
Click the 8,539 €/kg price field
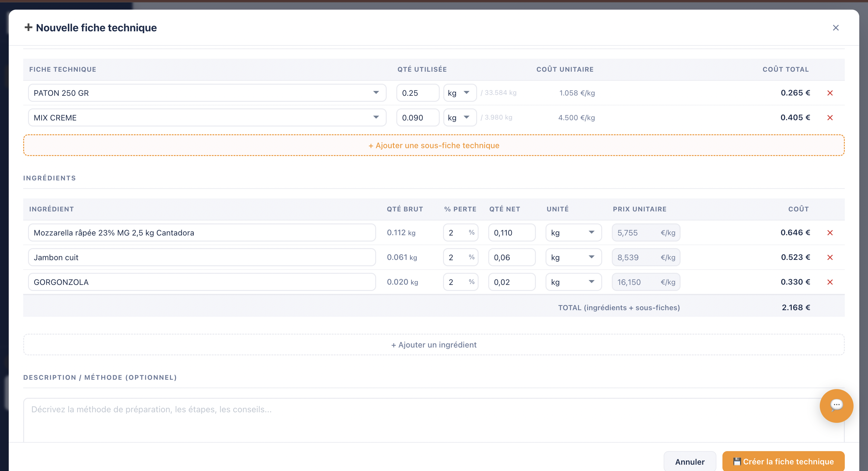tap(646, 257)
